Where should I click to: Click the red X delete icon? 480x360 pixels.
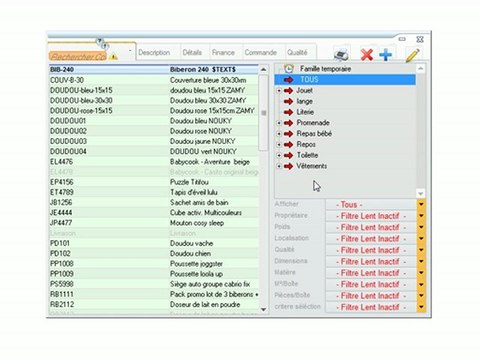coord(367,55)
